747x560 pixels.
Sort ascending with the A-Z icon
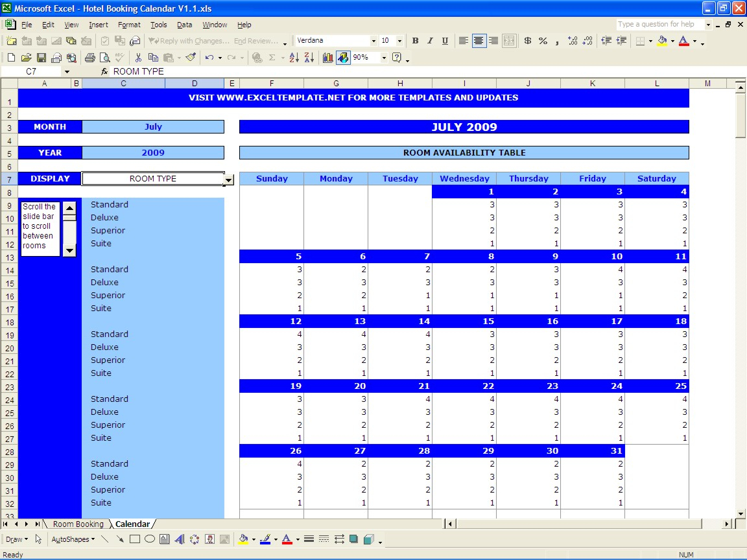coord(294,58)
